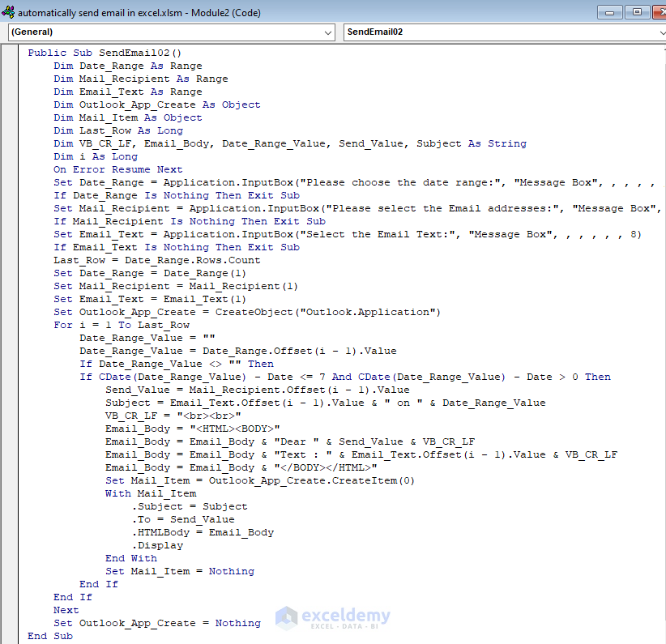Maximize the Module2 code window

click(637, 12)
